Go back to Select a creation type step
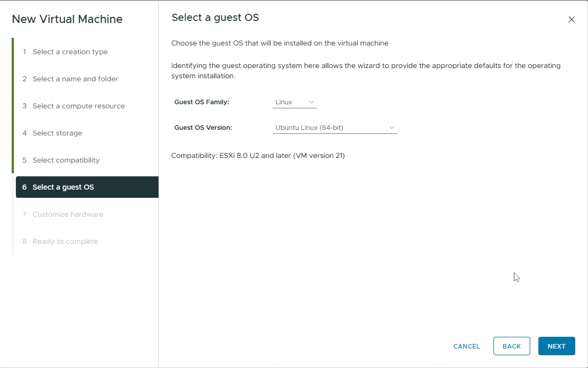 [x=70, y=52]
